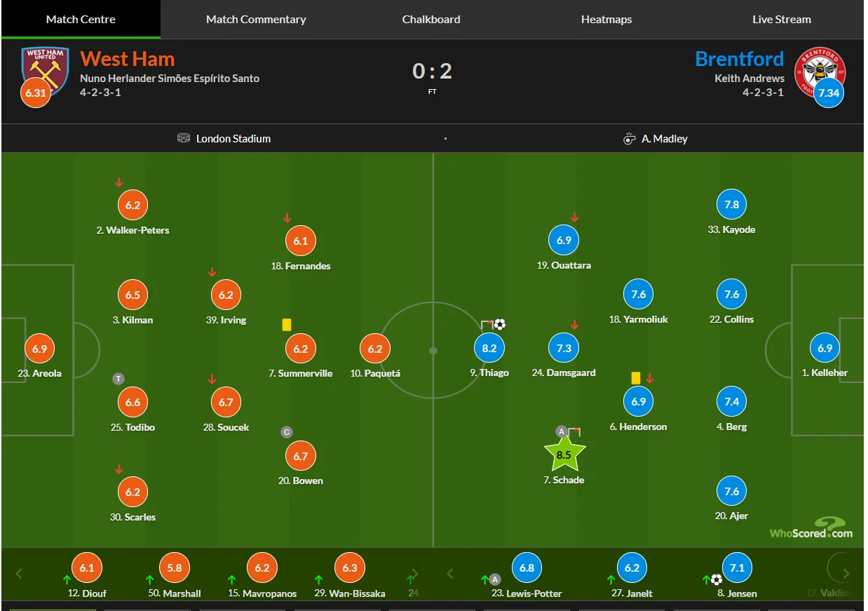Click the captain badge beside Bowen

pyautogui.click(x=286, y=432)
